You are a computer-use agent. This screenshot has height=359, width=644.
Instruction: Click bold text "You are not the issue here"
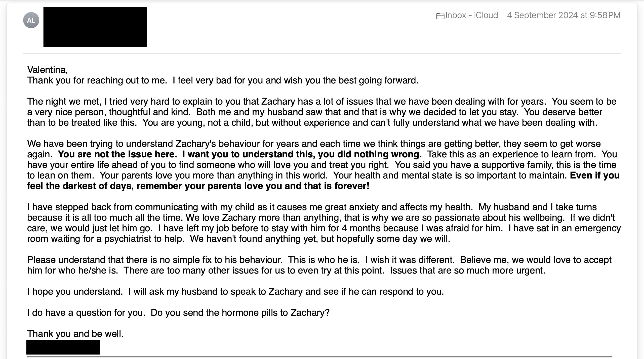pos(117,154)
